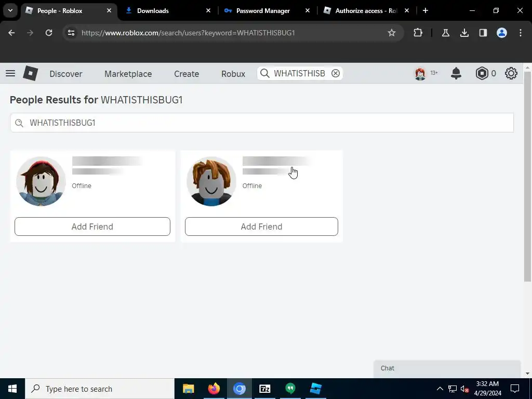
Task: Clear the WHATISTHISB navbar search text
Action: click(x=335, y=73)
